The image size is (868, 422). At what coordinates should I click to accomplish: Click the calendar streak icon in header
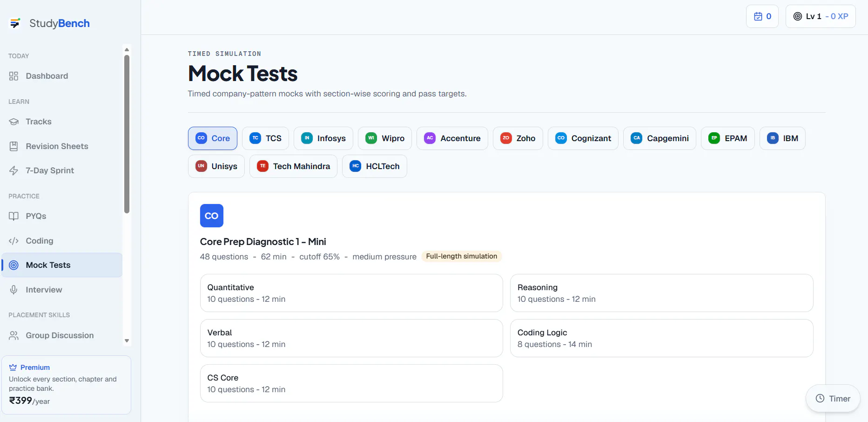(758, 16)
